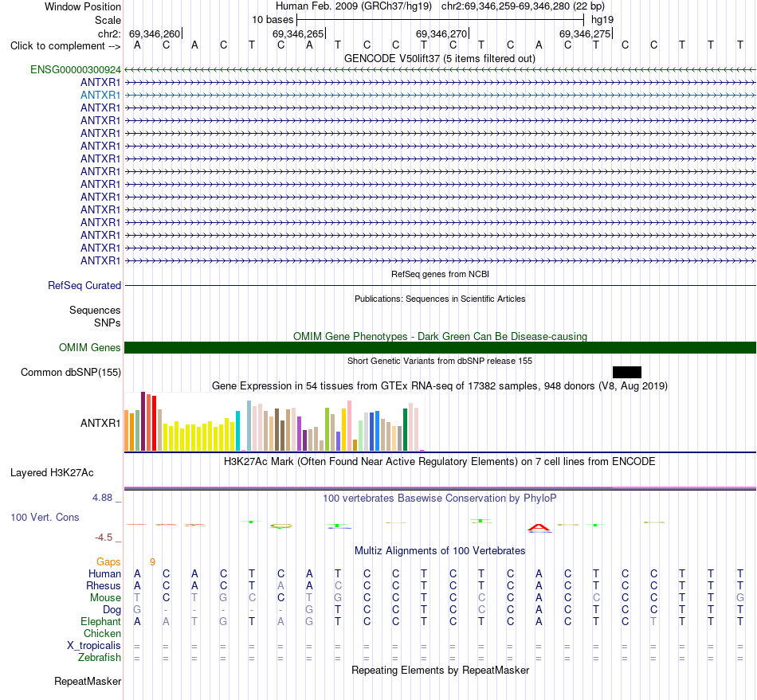This screenshot has height=700, width=757.
Task: Click the dark green OMIM Genes bar
Action: [441, 347]
